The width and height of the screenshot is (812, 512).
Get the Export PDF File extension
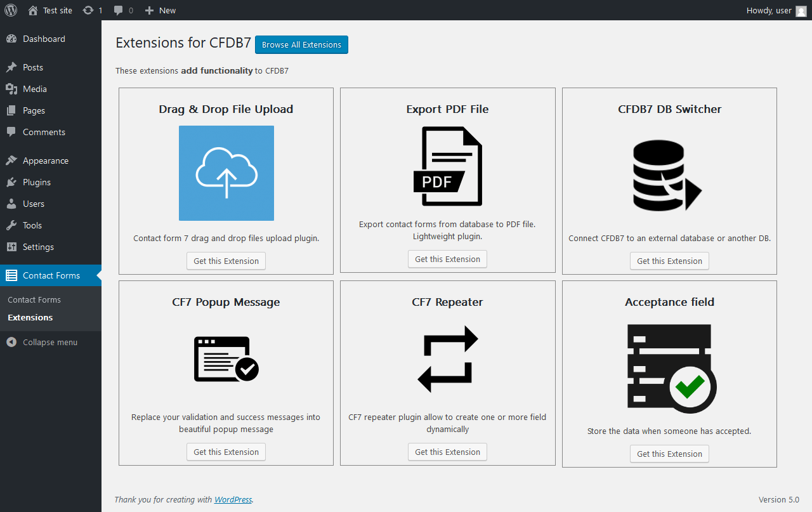click(x=448, y=259)
